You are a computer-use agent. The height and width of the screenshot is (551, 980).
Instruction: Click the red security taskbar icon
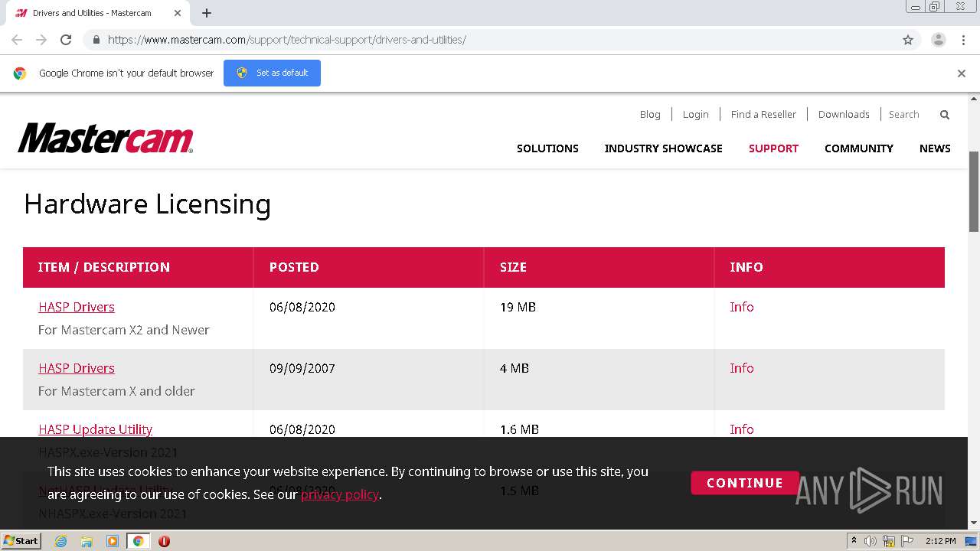coord(164,541)
